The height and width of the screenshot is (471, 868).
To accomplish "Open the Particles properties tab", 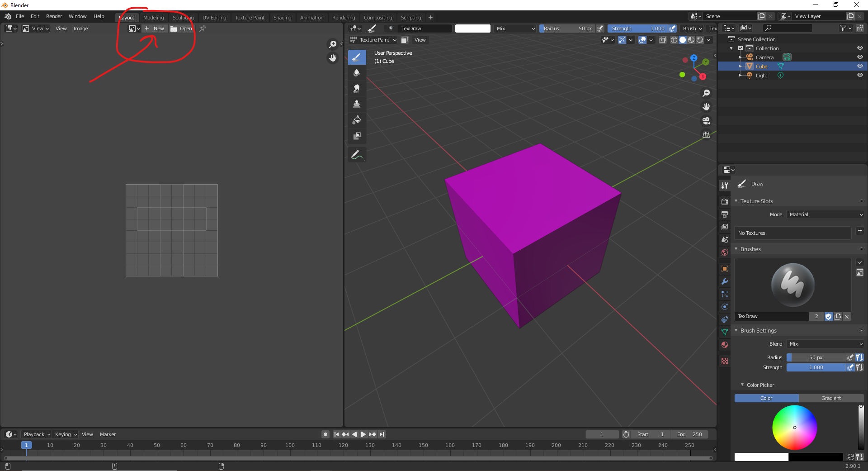I will click(725, 294).
